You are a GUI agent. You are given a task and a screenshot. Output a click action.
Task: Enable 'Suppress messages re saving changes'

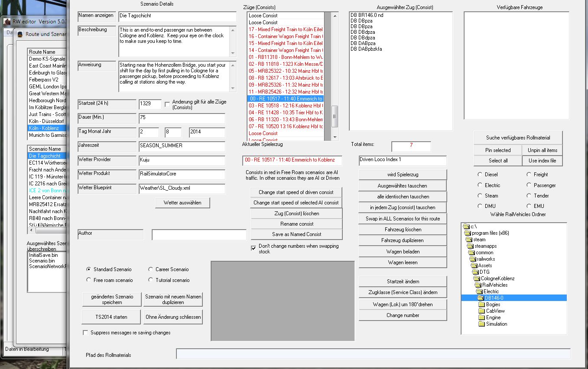tap(85, 333)
